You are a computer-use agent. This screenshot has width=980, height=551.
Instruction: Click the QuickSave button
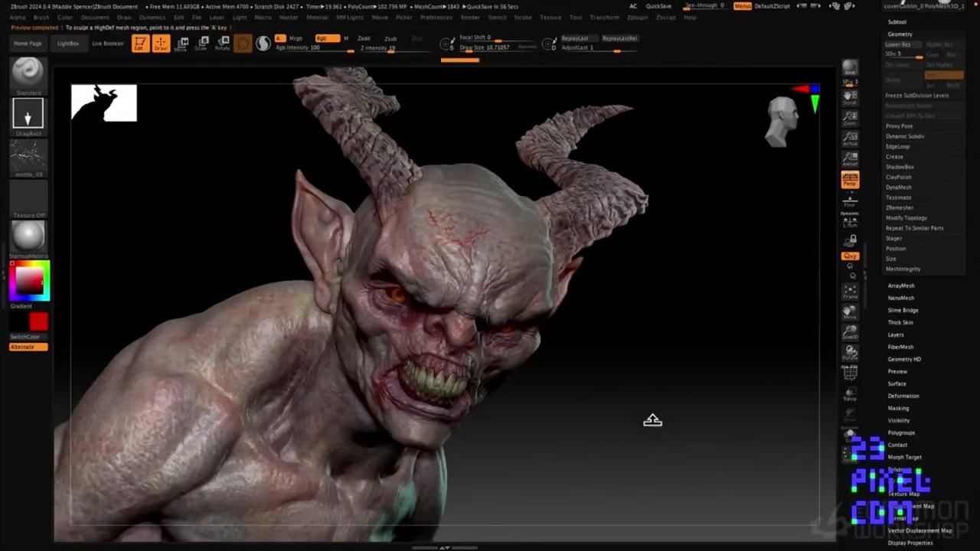[658, 6]
